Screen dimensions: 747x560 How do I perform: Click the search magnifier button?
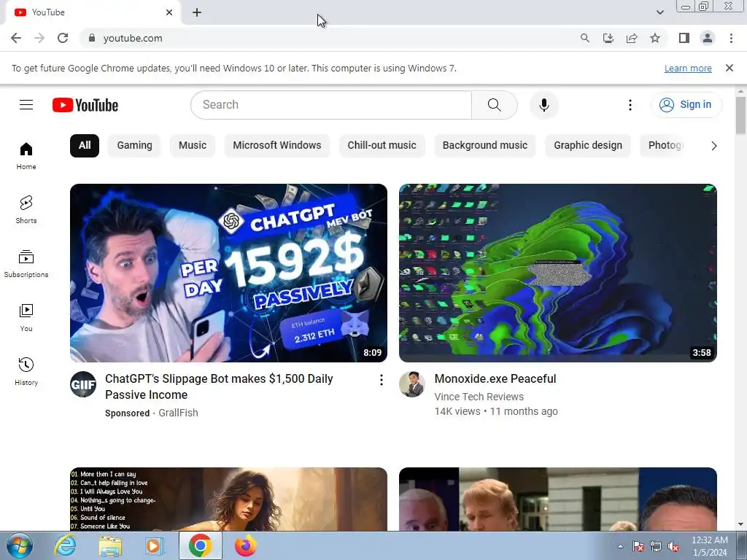tap(495, 105)
